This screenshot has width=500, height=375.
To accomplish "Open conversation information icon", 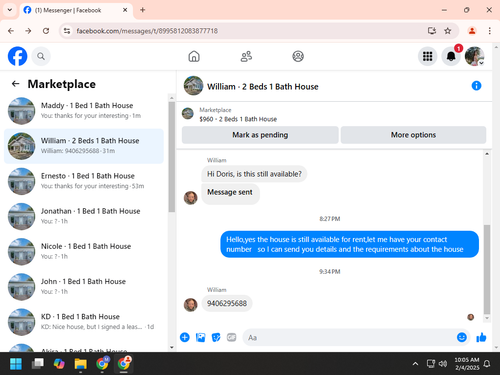I will [x=476, y=86].
